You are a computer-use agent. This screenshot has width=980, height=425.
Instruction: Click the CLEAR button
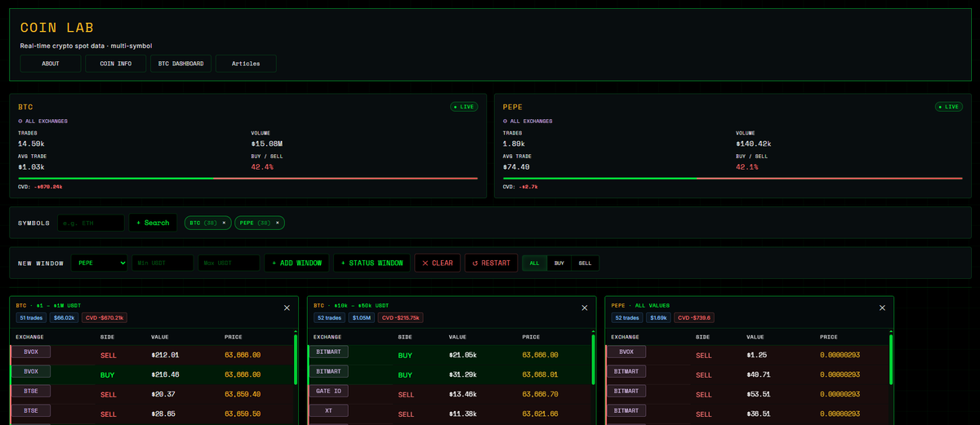[x=437, y=263]
